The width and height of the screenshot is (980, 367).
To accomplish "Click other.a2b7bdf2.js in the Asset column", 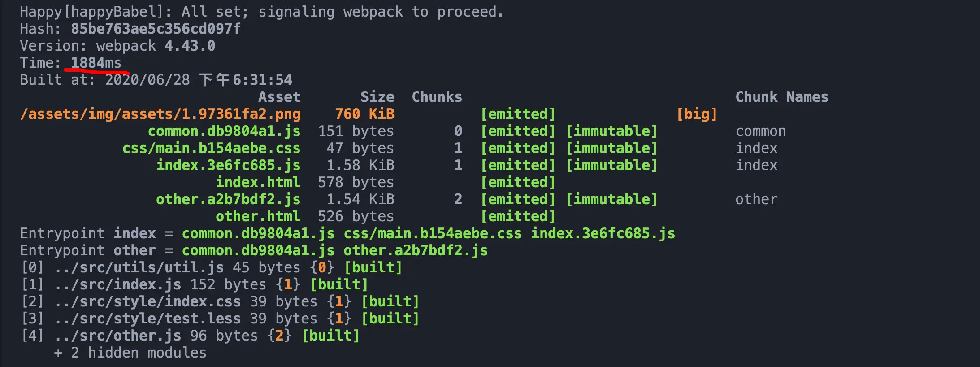I will pos(228,199).
